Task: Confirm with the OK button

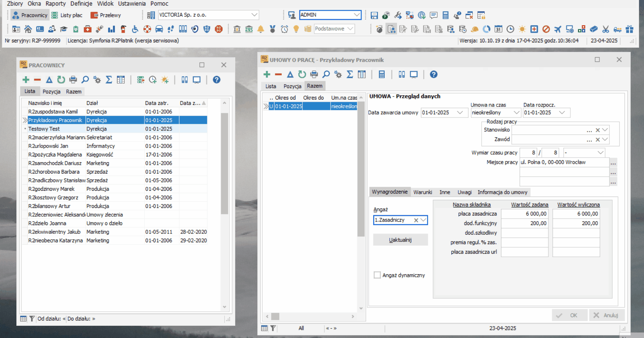Action: [x=570, y=315]
